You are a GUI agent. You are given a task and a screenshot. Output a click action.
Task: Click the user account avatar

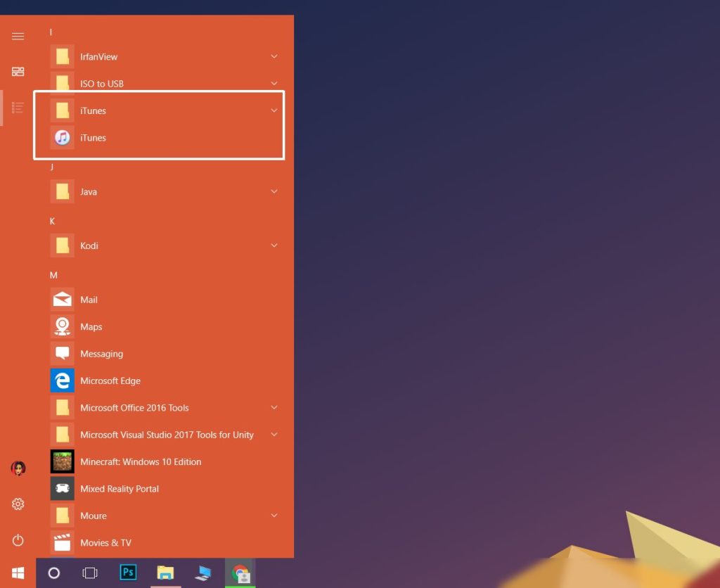pyautogui.click(x=18, y=468)
